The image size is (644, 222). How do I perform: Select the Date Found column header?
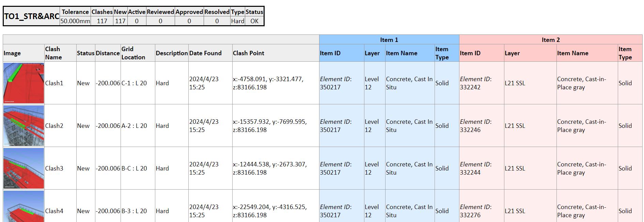pos(205,53)
